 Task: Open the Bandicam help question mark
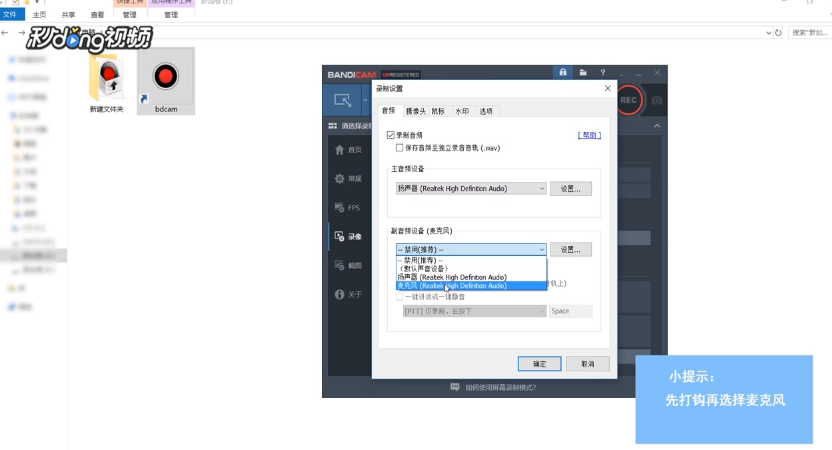[x=602, y=72]
